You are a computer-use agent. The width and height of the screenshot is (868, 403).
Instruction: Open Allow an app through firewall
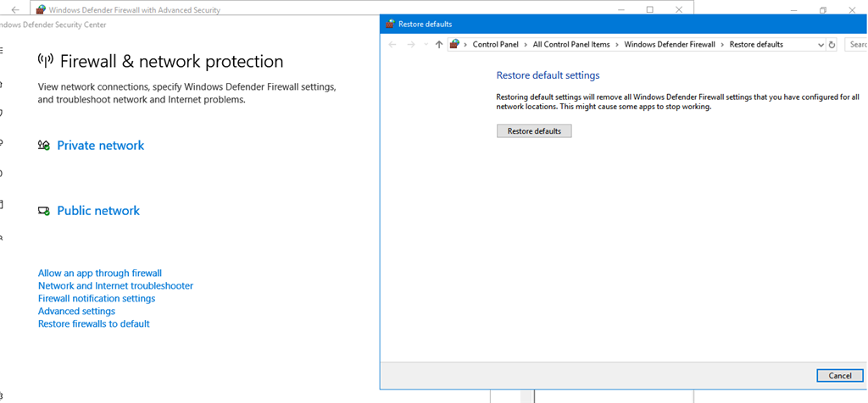100,273
